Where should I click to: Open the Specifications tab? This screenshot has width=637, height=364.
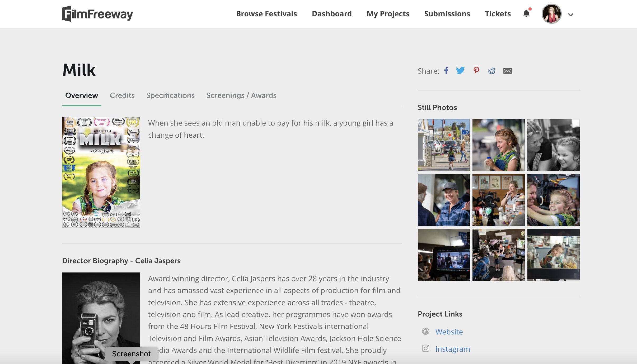[x=170, y=95]
